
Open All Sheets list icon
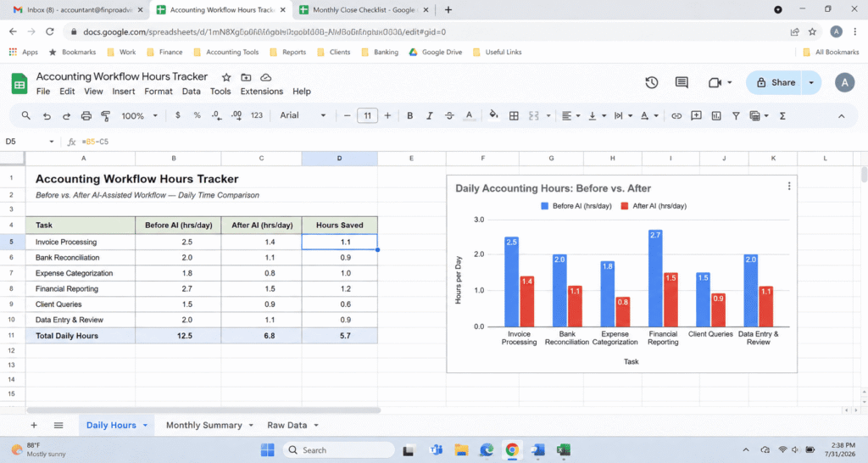tap(58, 426)
